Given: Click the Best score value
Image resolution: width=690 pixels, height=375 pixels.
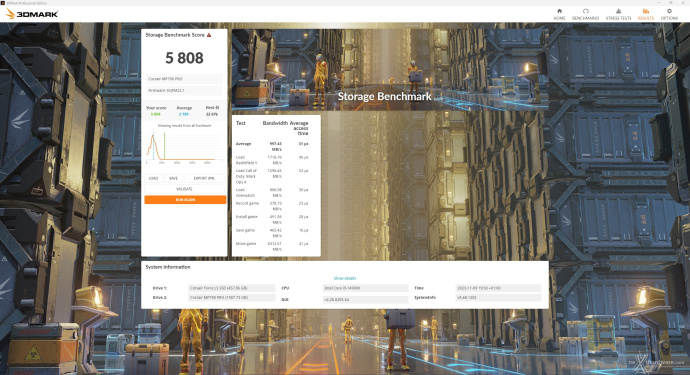Looking at the screenshot, I should click(x=212, y=114).
